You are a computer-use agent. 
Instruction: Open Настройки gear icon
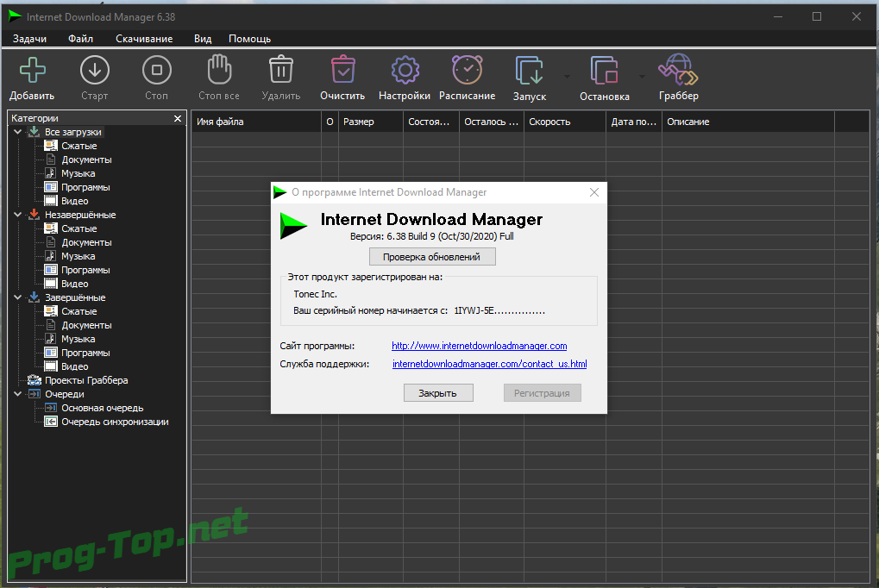(x=405, y=70)
